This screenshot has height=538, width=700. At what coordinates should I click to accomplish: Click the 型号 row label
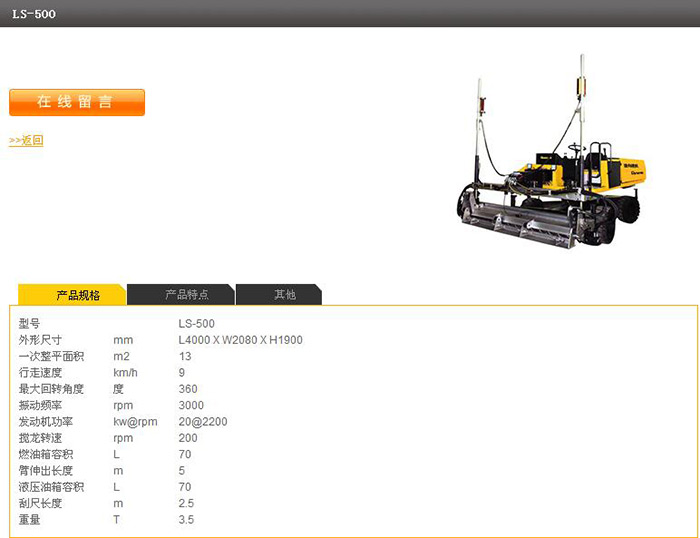pyautogui.click(x=29, y=324)
